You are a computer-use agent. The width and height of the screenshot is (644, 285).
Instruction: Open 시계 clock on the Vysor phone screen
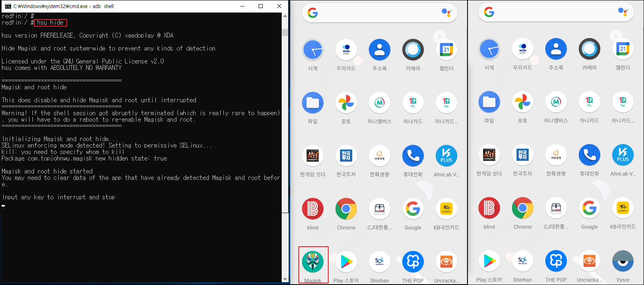click(489, 49)
